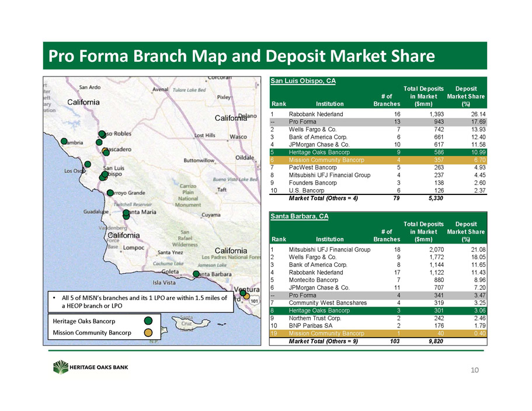The image size is (532, 411).
Task: Click 'Bank of America Corp.' with 661 deposits
Action: tap(318, 137)
